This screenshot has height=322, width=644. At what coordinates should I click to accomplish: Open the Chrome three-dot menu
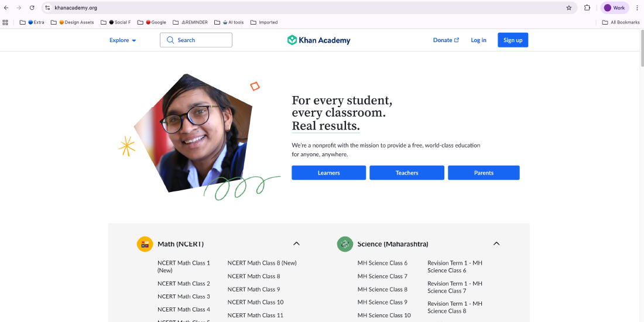(637, 8)
